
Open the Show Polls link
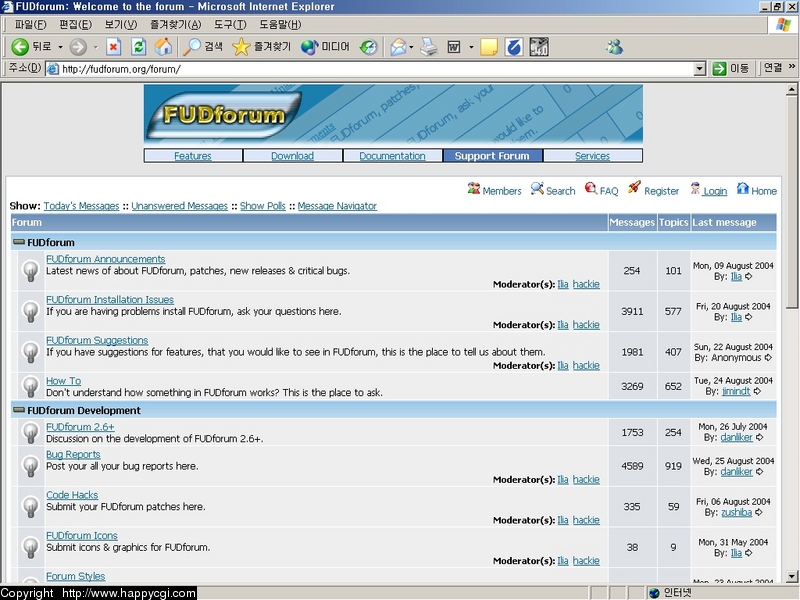pyautogui.click(x=263, y=206)
